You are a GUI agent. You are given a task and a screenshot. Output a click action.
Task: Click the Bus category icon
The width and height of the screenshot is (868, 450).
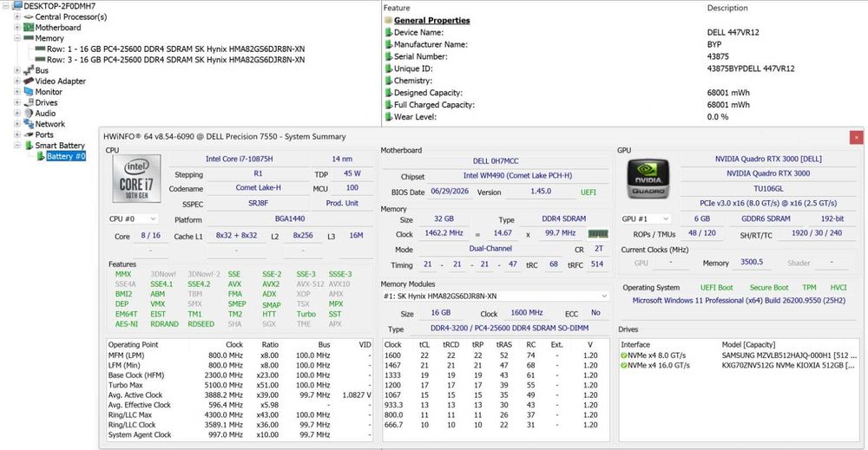[x=29, y=70]
